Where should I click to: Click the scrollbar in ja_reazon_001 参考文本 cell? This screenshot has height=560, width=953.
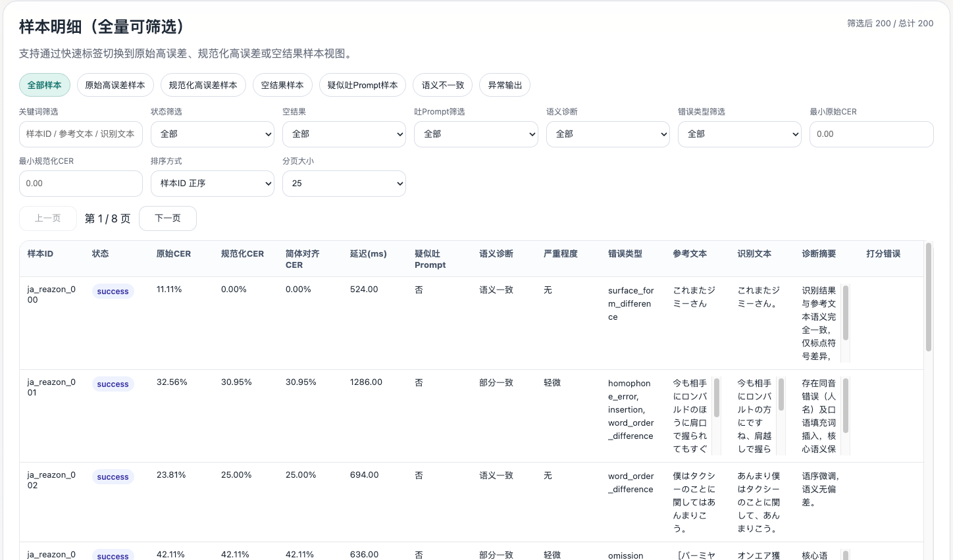(x=717, y=398)
